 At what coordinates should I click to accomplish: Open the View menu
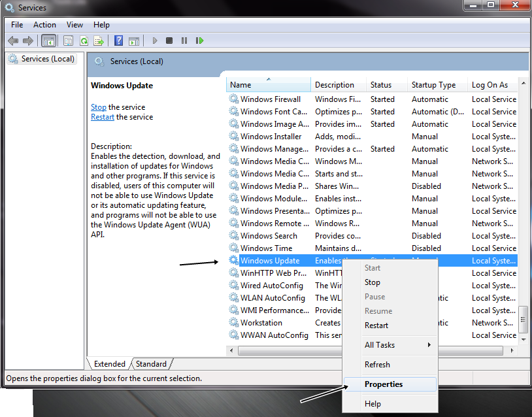click(x=75, y=25)
